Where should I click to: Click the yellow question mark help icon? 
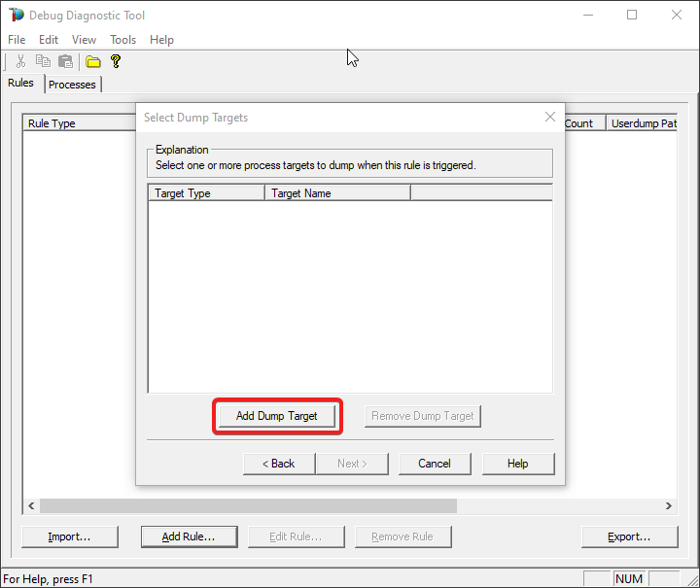pos(116,61)
